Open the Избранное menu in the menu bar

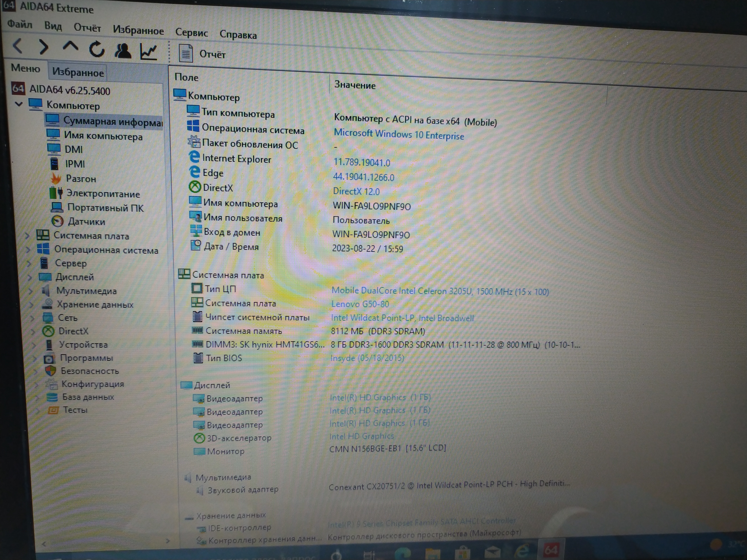[138, 30]
